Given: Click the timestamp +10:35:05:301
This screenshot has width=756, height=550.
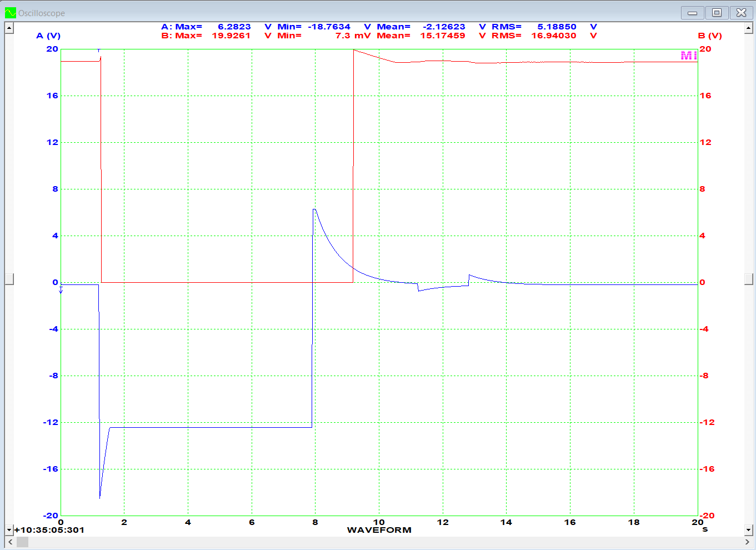Looking at the screenshot, I should pos(49,530).
